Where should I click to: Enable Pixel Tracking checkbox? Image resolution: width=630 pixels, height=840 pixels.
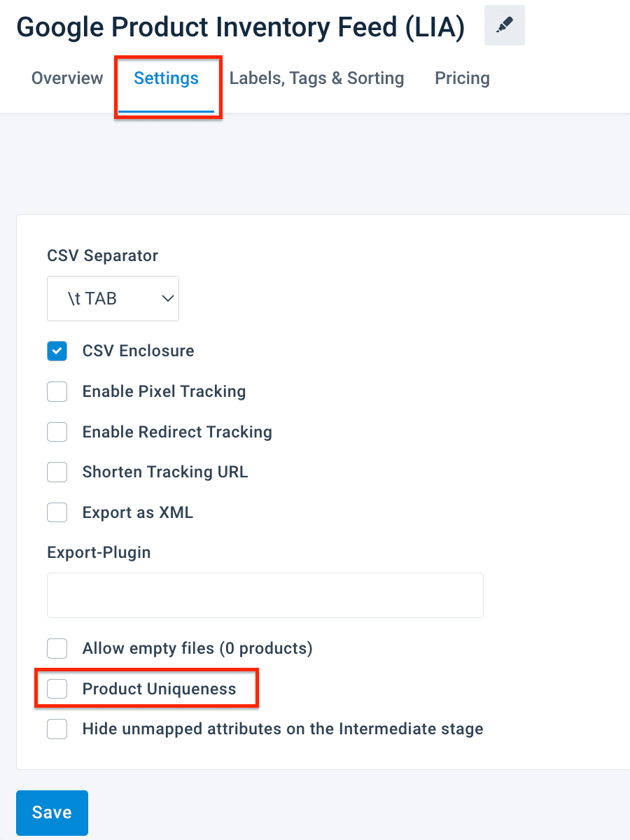click(x=57, y=392)
